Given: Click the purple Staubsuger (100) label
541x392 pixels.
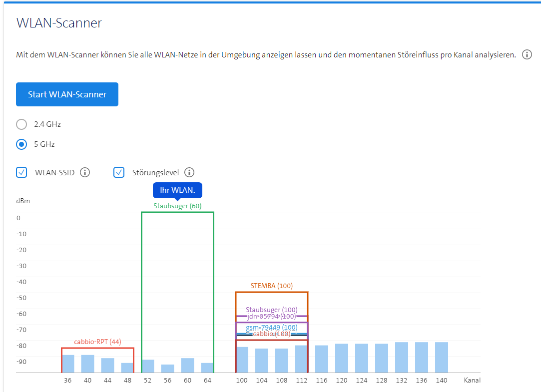Looking at the screenshot, I should 271,310.
